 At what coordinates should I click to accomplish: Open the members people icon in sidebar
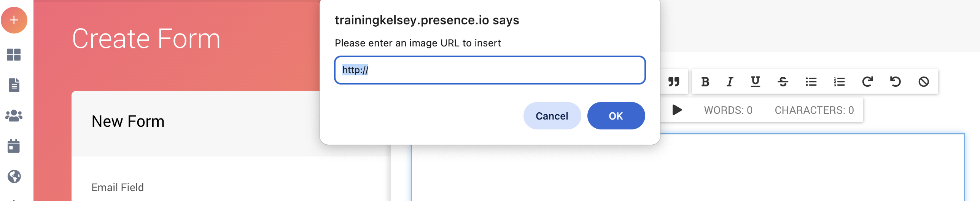point(14,115)
